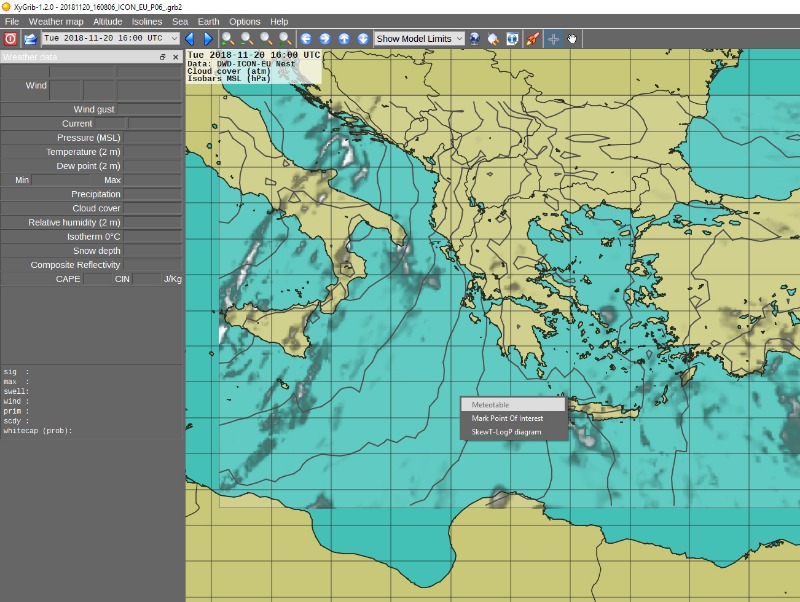The height and width of the screenshot is (602, 800).
Task: Open the File menu
Action: click(x=12, y=21)
